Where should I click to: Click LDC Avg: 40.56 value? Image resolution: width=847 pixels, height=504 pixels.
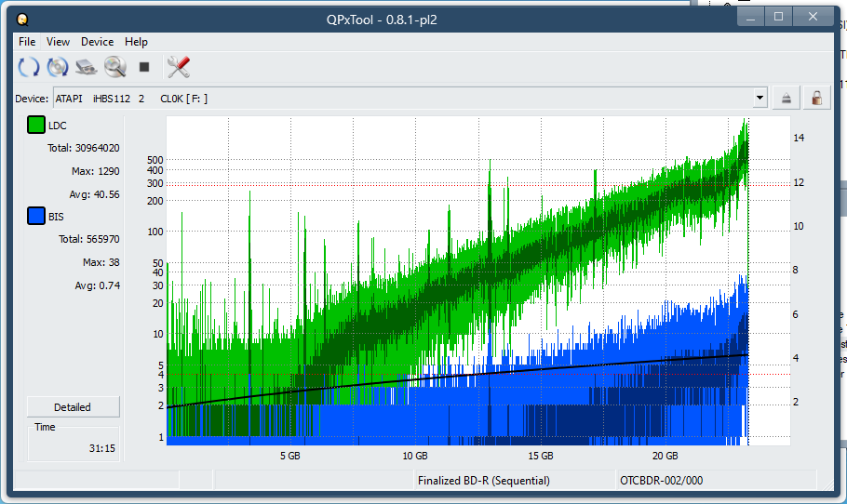pyautogui.click(x=95, y=194)
